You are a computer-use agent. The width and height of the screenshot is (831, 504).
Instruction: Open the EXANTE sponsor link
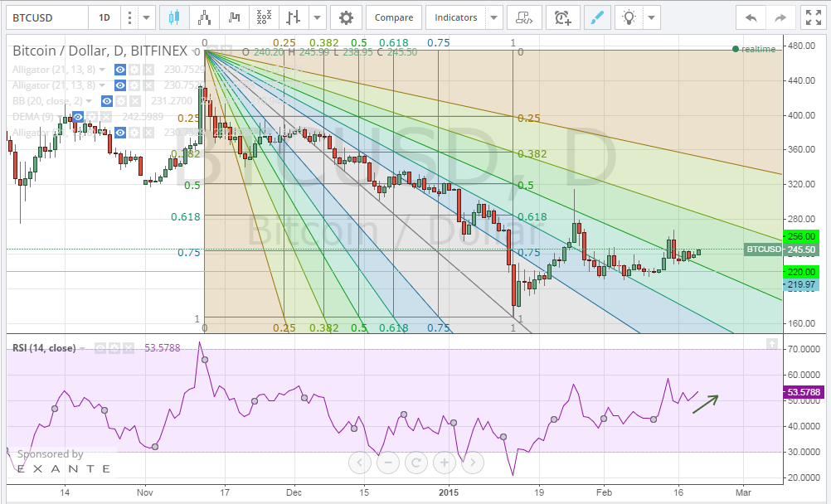click(x=65, y=468)
